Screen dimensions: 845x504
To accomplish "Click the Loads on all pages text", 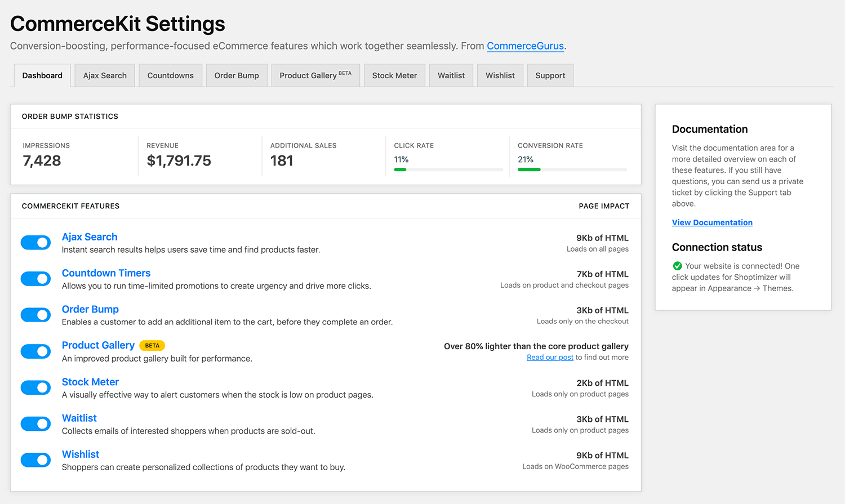I will point(598,249).
